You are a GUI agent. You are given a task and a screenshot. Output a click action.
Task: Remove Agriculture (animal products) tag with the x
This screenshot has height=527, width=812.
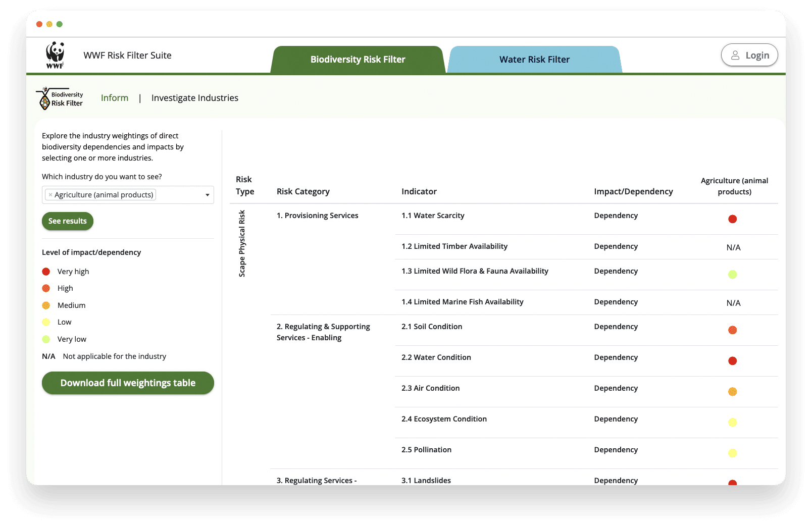[50, 195]
